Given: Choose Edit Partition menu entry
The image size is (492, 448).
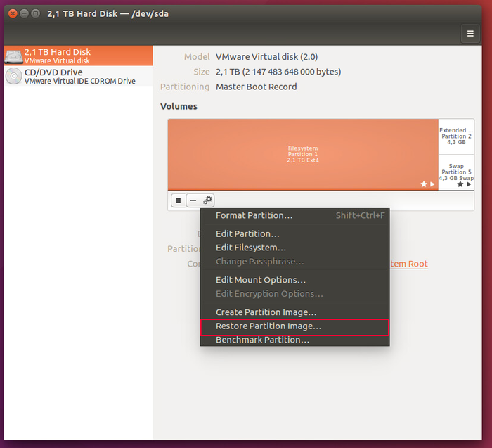Looking at the screenshot, I should click(x=247, y=233).
